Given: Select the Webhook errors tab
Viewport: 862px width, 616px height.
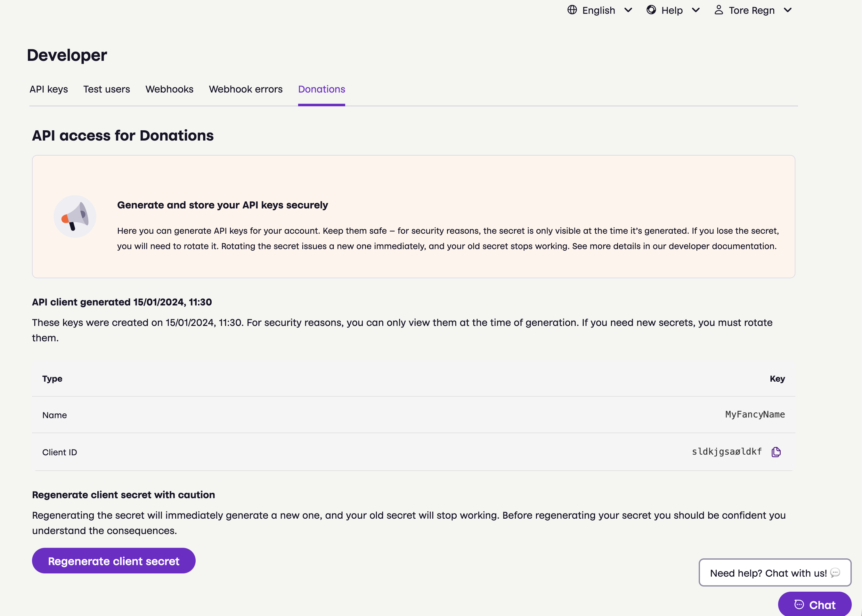Looking at the screenshot, I should [x=246, y=89].
